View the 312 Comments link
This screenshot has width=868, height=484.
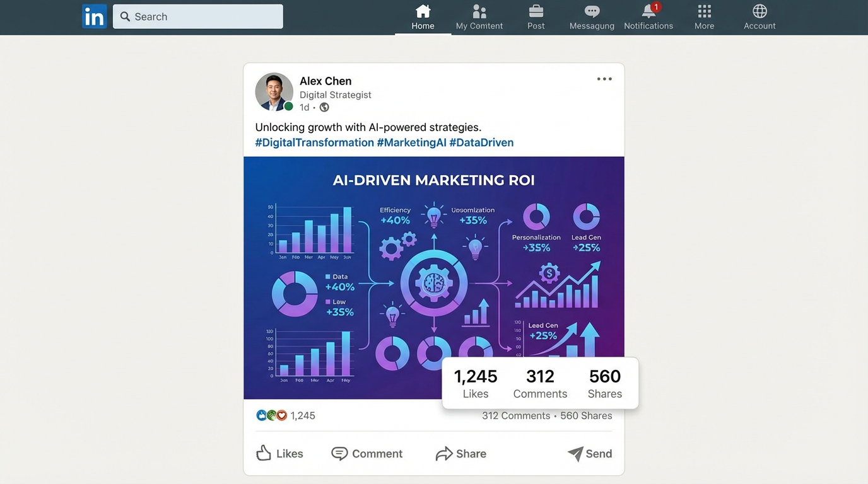pyautogui.click(x=516, y=415)
